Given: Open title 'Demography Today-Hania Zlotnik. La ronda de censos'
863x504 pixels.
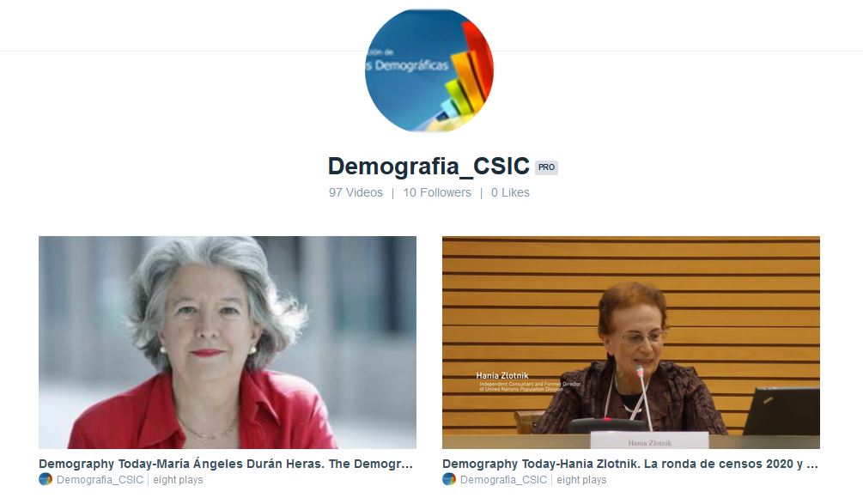Looking at the screenshot, I should pyautogui.click(x=630, y=464).
